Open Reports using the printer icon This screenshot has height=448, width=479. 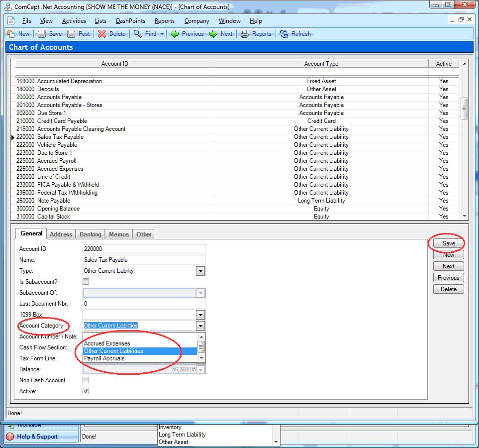(x=245, y=34)
